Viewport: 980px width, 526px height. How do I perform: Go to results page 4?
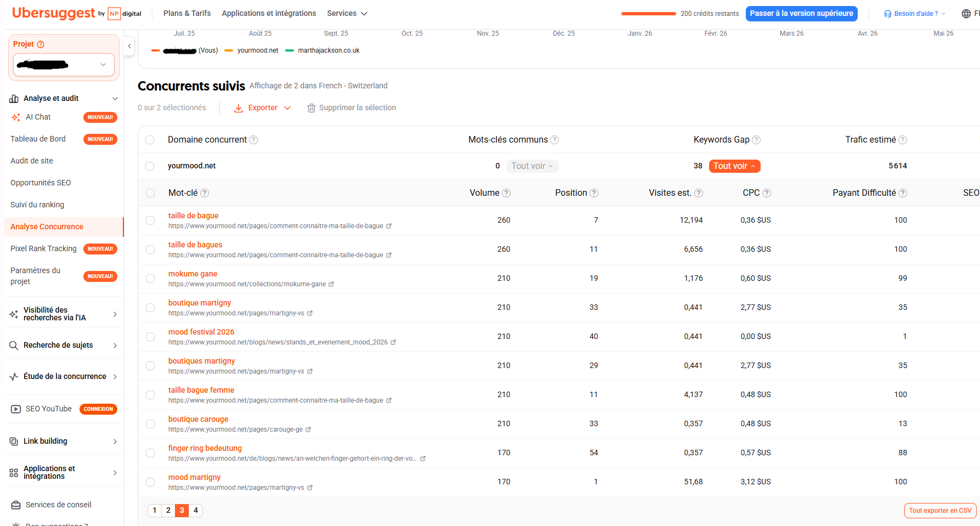point(196,511)
